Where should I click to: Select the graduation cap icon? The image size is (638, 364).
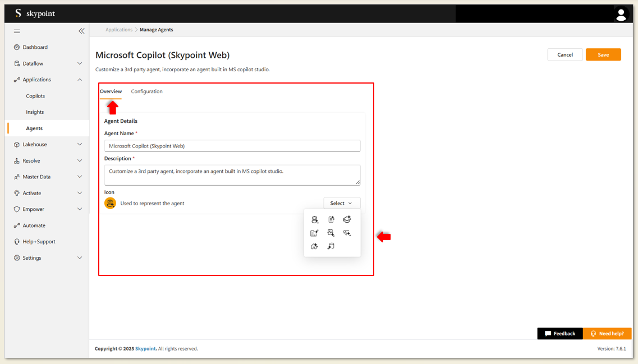(x=347, y=219)
